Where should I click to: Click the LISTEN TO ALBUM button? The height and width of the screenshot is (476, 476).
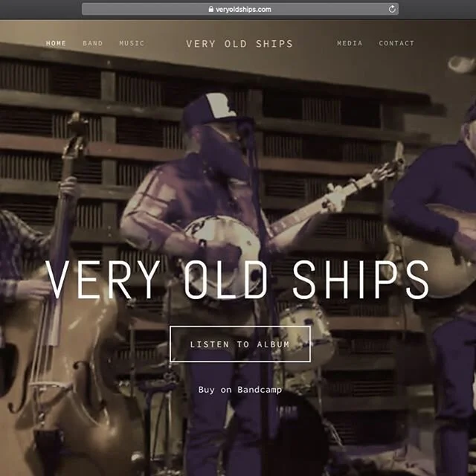click(240, 344)
